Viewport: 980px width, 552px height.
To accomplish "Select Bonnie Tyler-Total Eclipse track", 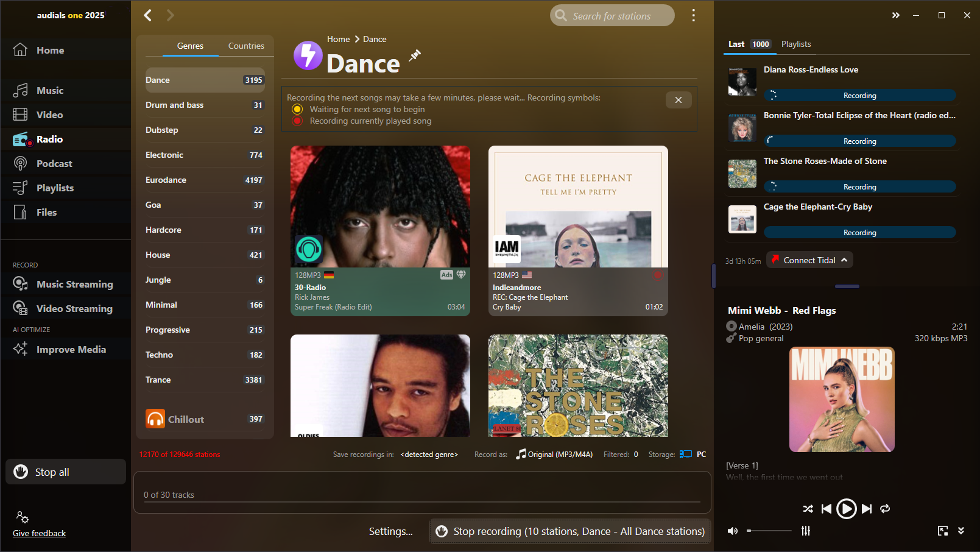I will (842, 127).
